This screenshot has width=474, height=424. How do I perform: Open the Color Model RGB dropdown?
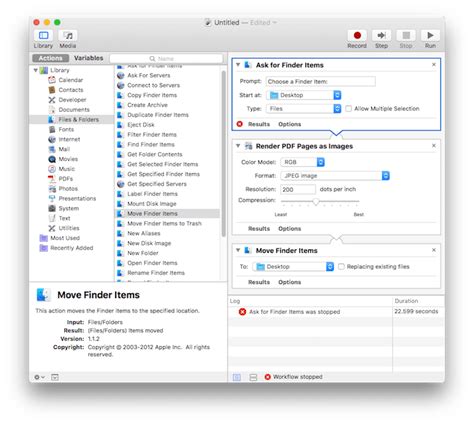(303, 162)
